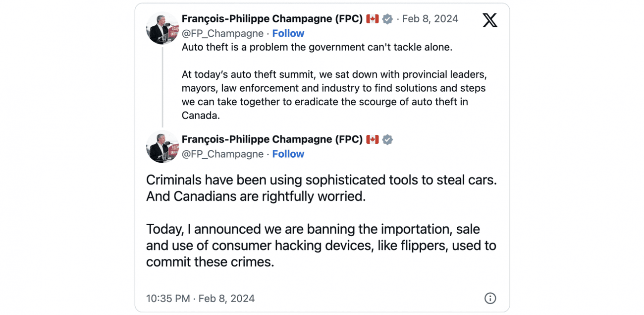Click the verified badge in the top tweet
Viewport: 644px width, 315px height.
tap(387, 19)
